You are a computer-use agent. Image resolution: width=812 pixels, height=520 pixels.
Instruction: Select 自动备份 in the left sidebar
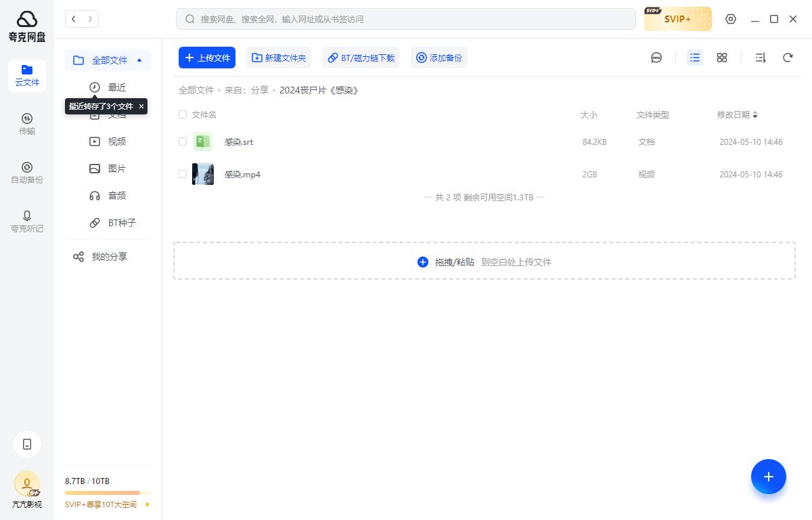coord(27,173)
